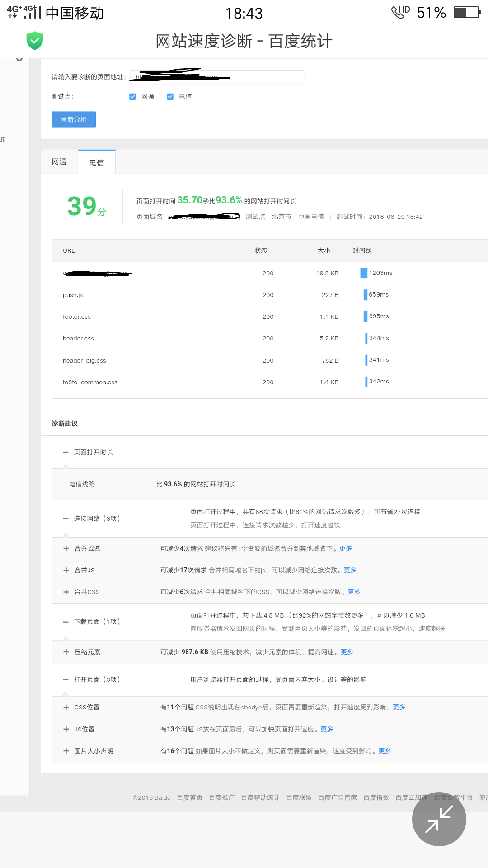Image resolution: width=488 pixels, height=868 pixels.
Task: Click the 重新分析 button
Action: coord(74,119)
